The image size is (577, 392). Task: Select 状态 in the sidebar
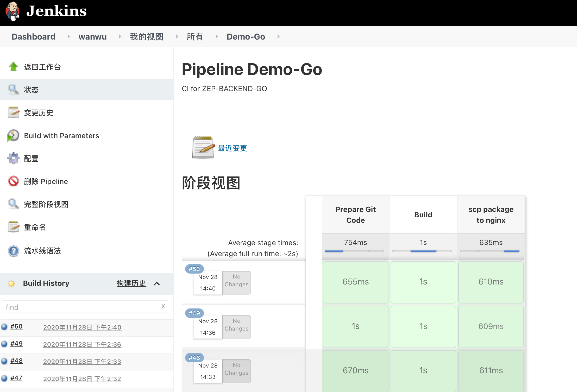(x=31, y=90)
